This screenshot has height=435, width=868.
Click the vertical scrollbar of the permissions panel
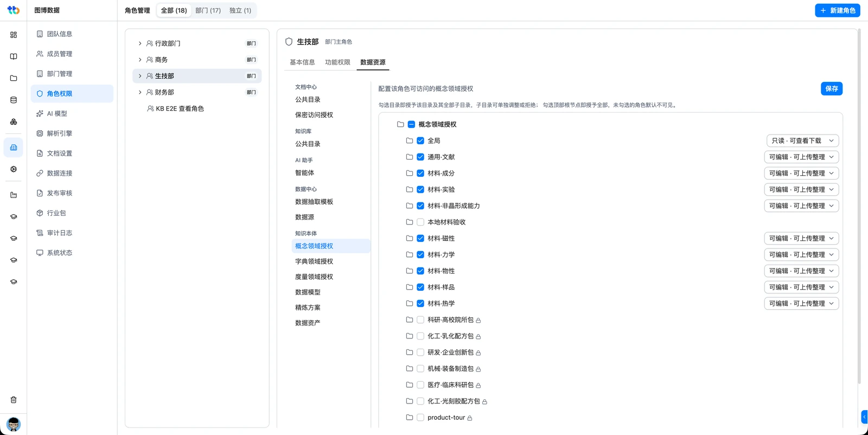tap(859, 206)
